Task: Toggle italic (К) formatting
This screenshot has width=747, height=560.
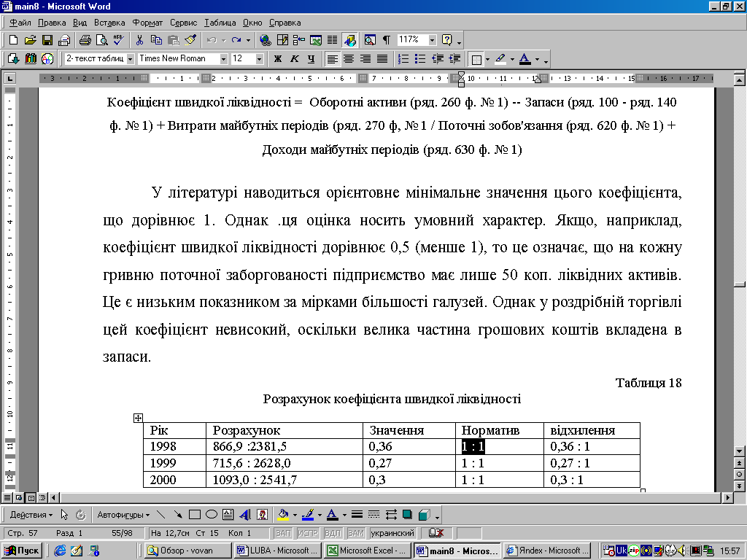Action: point(295,58)
